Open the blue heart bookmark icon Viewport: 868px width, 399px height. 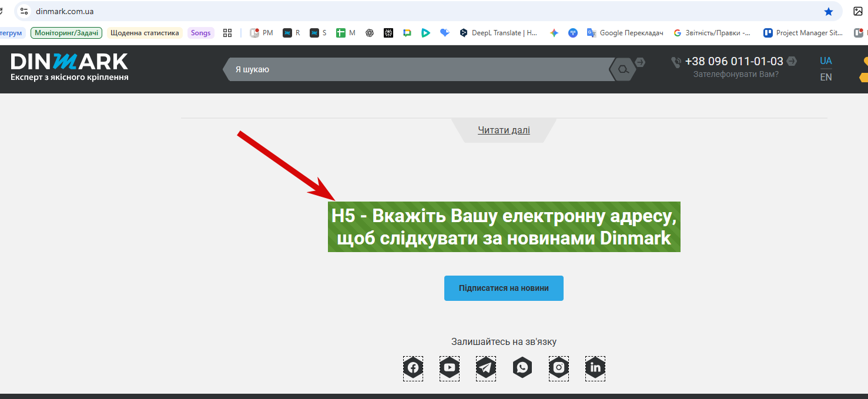click(445, 33)
